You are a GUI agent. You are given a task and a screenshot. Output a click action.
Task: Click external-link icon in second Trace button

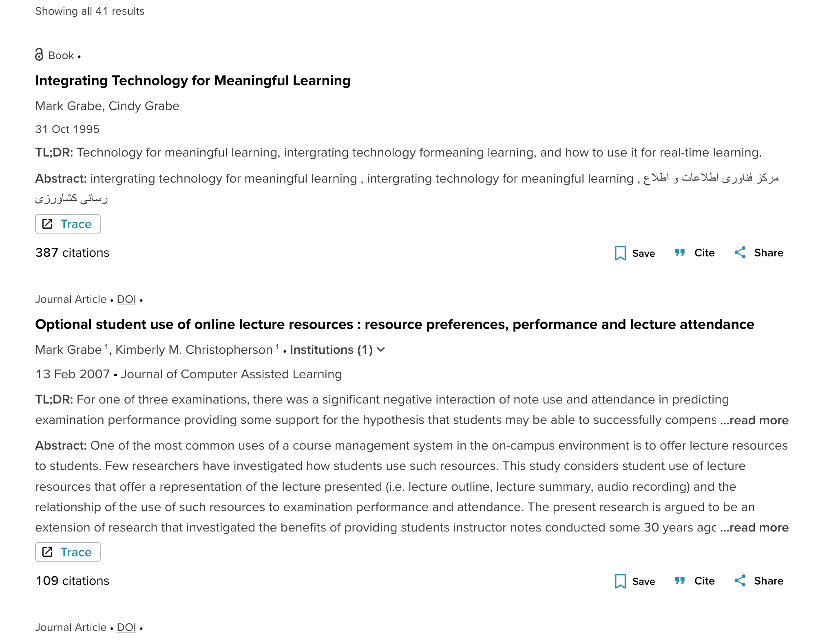coord(48,552)
